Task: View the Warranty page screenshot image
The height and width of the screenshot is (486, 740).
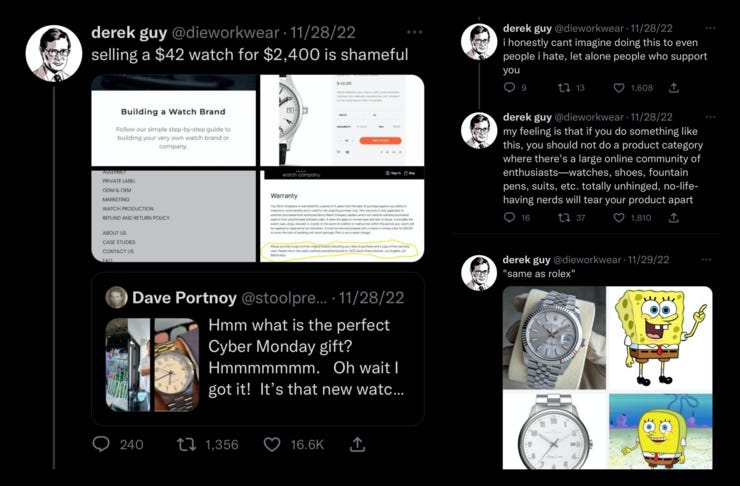Action: 342,216
